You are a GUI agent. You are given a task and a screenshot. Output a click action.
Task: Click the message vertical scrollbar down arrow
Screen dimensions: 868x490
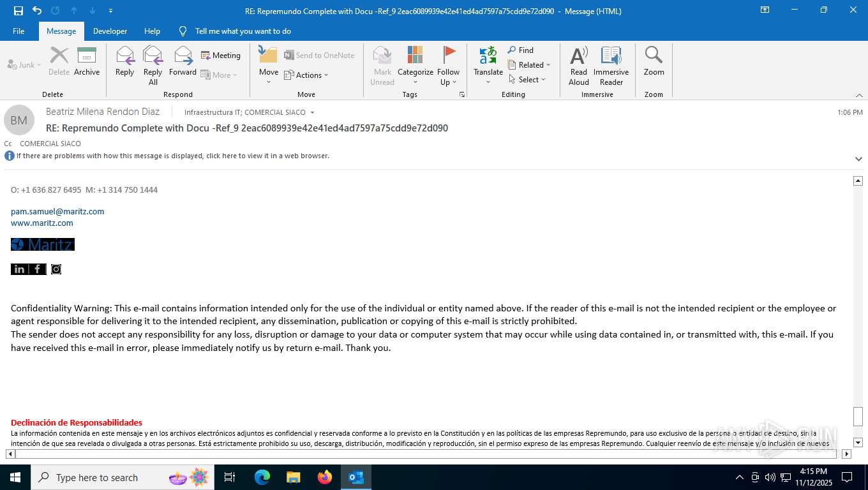pos(858,442)
